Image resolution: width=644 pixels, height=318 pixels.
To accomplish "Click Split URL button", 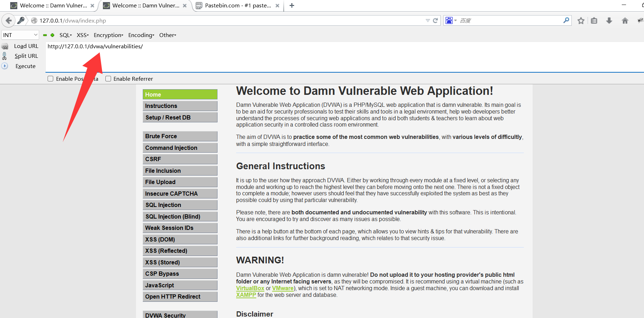I will point(26,56).
